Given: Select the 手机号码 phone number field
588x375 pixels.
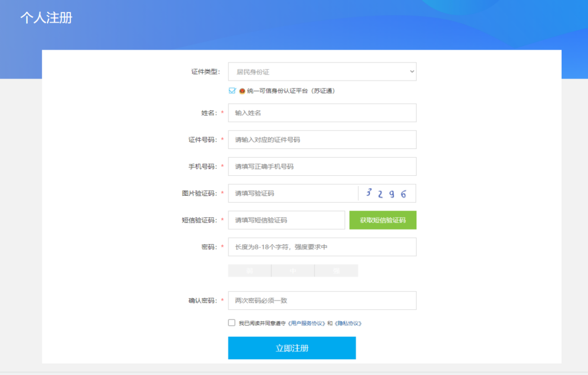Looking at the screenshot, I should tap(322, 166).
